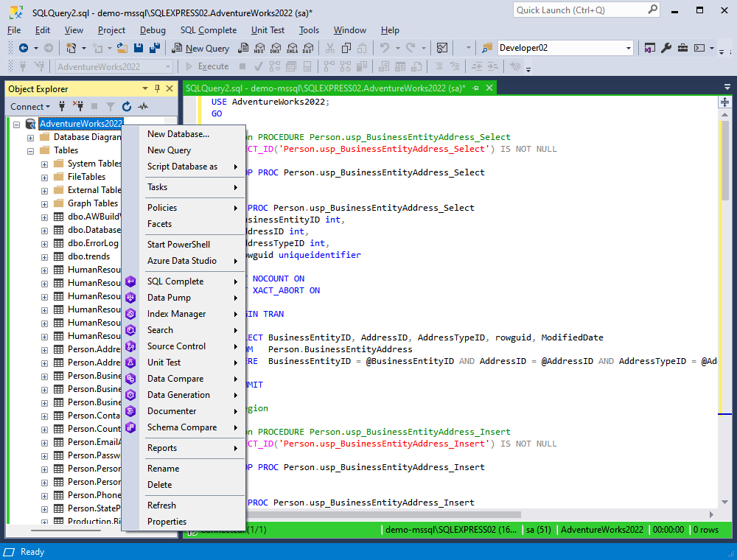Open Script Database as submenu
This screenshot has width=737, height=560.
[x=192, y=167]
